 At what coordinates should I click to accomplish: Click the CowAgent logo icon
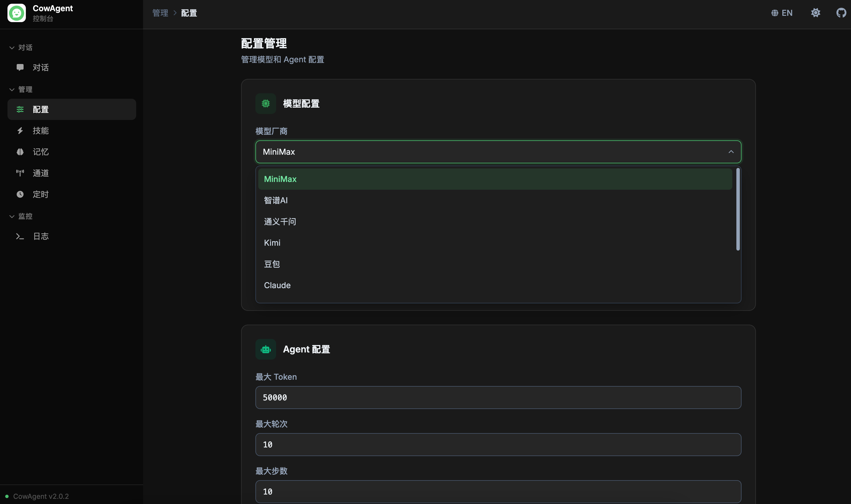tap(16, 13)
